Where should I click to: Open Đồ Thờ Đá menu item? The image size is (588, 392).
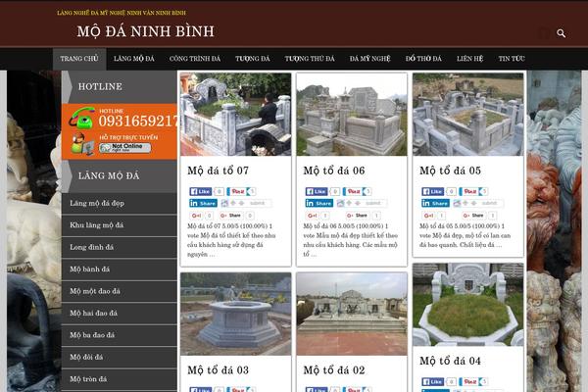click(423, 59)
